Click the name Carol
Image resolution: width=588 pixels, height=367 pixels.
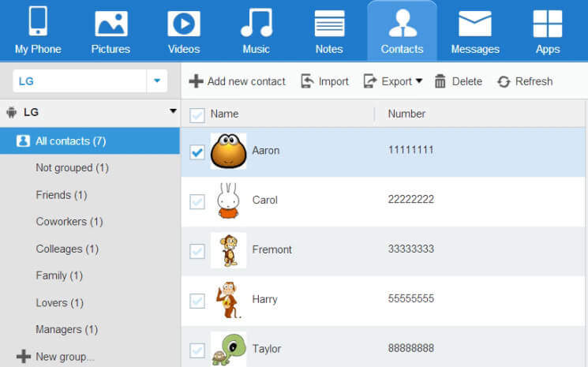(264, 200)
